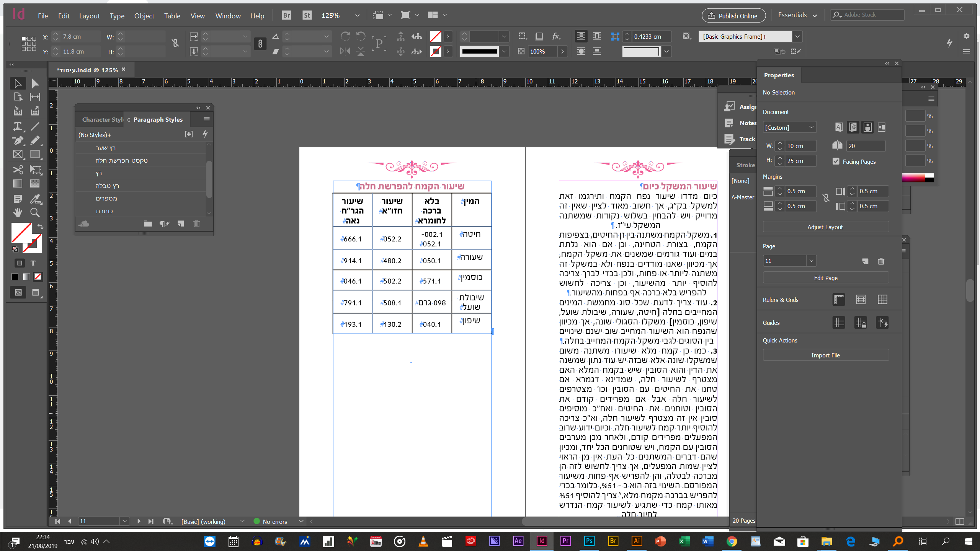Switch to Character Styles tab
Image resolution: width=980 pixels, height=551 pixels.
click(102, 119)
